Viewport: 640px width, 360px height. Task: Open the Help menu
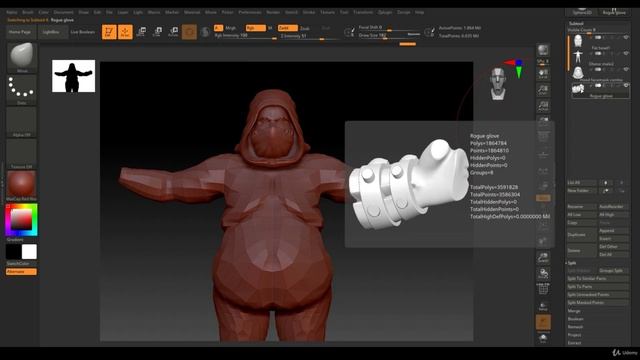[x=419, y=12]
